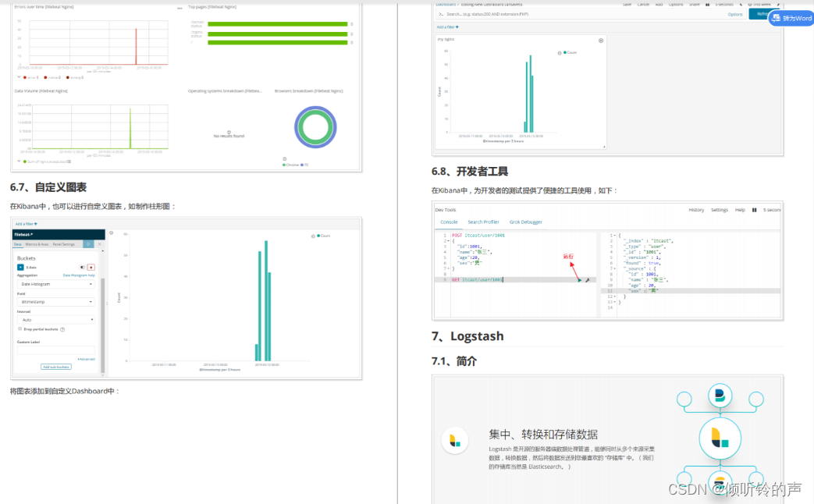Discard changes with X in visualization editor

coord(100,244)
